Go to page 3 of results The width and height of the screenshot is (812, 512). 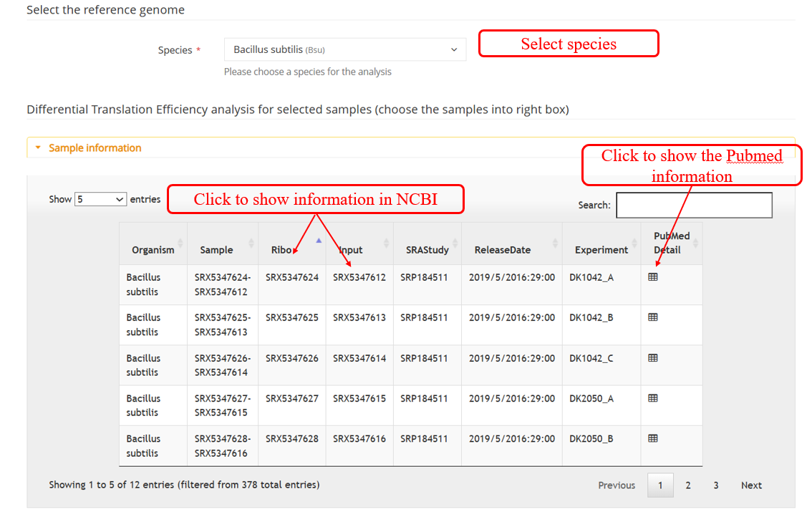pyautogui.click(x=715, y=486)
